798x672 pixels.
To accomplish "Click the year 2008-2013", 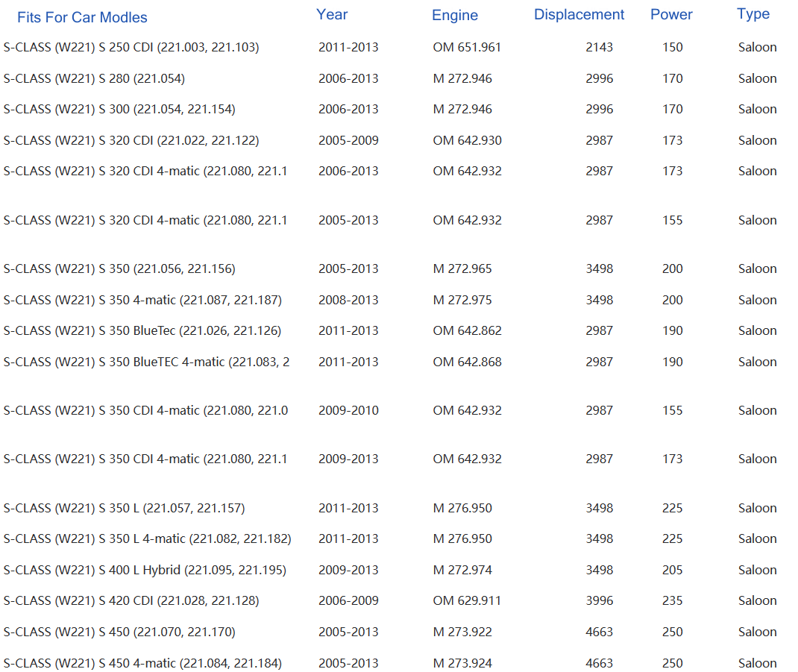I will 348,301.
